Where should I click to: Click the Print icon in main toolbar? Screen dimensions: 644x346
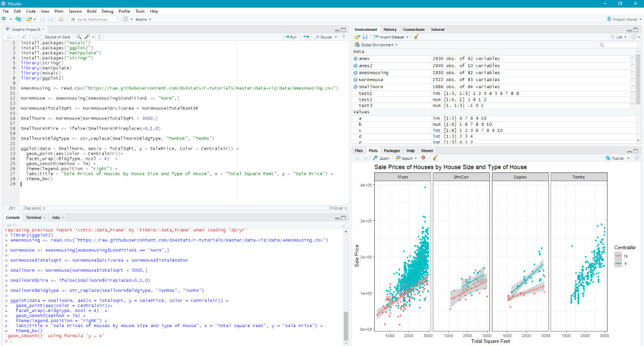pyautogui.click(x=61, y=19)
